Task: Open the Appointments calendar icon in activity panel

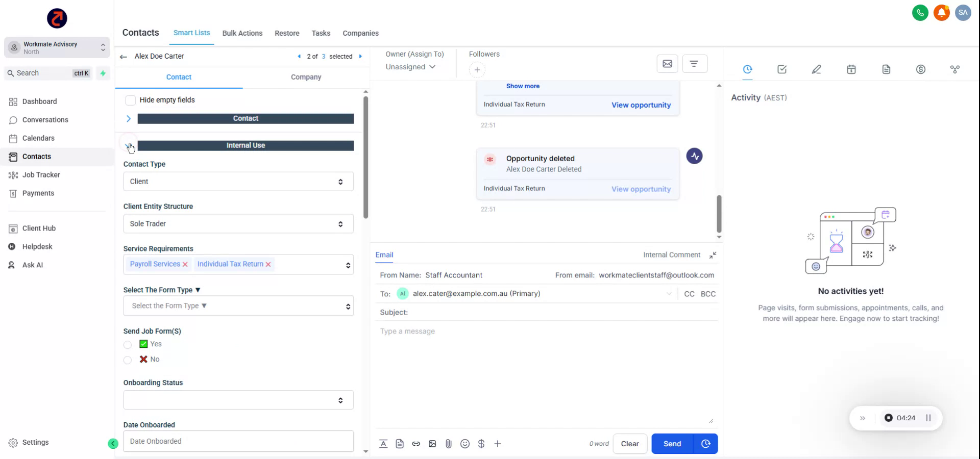Action: (x=851, y=69)
